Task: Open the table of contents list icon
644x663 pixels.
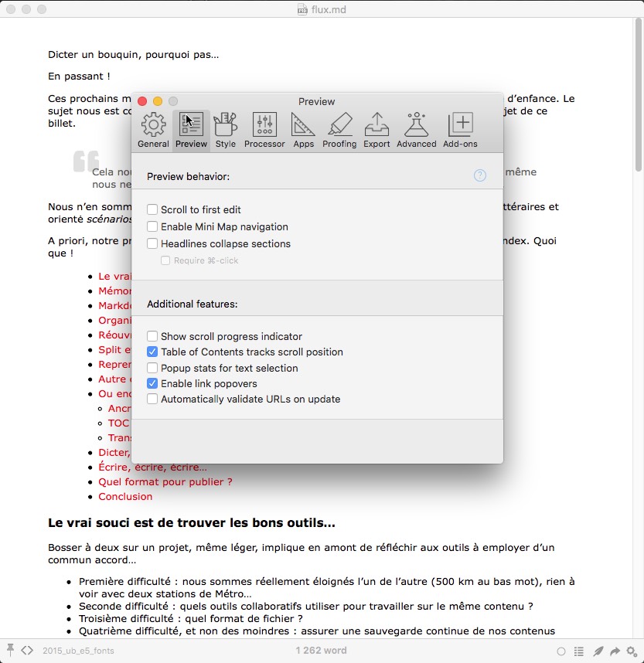Action: [579, 651]
